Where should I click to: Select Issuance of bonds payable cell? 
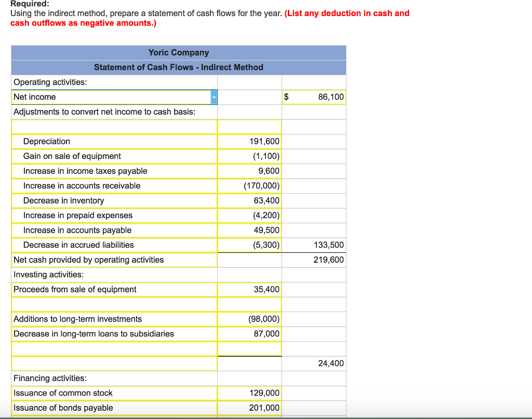pos(114,408)
